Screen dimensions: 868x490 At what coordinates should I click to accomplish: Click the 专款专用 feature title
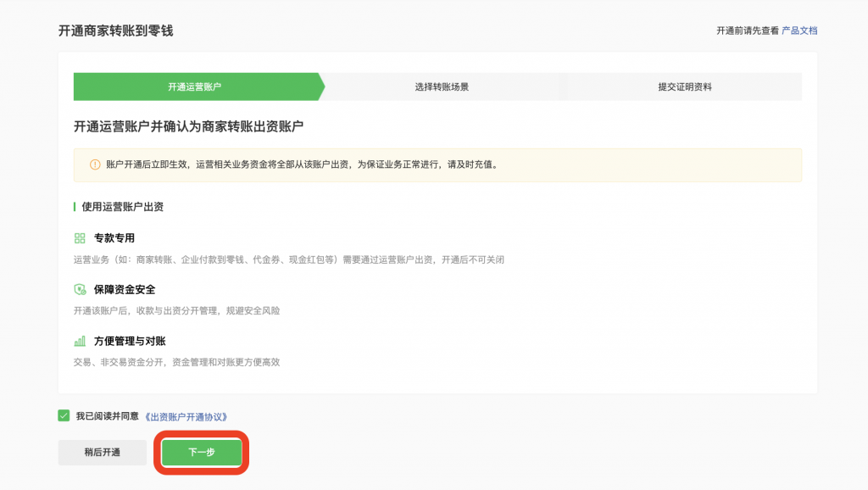114,238
